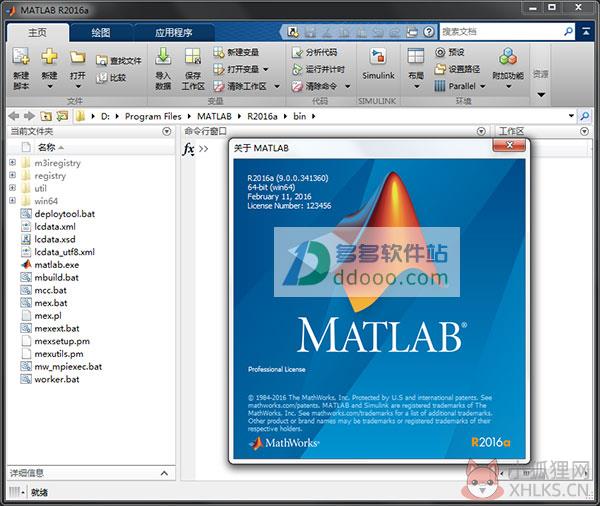Image resolution: width=600 pixels, height=506 pixels.
Task: Click Find Files (查找文件)
Action: point(119,60)
